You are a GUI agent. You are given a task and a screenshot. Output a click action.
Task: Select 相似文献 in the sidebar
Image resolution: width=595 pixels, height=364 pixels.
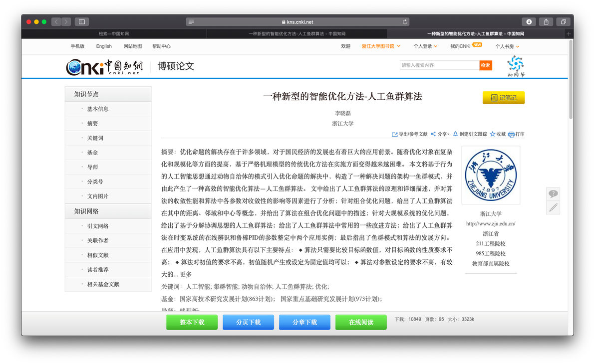98,255
